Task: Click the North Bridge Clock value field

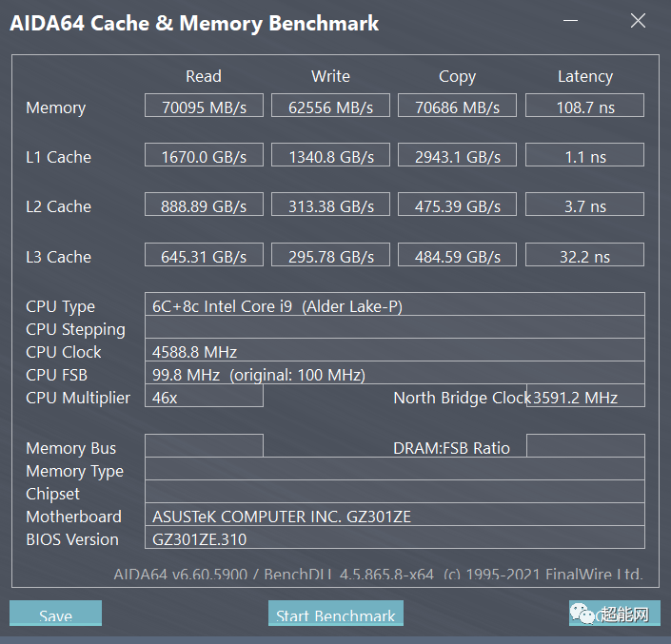Action: point(585,397)
